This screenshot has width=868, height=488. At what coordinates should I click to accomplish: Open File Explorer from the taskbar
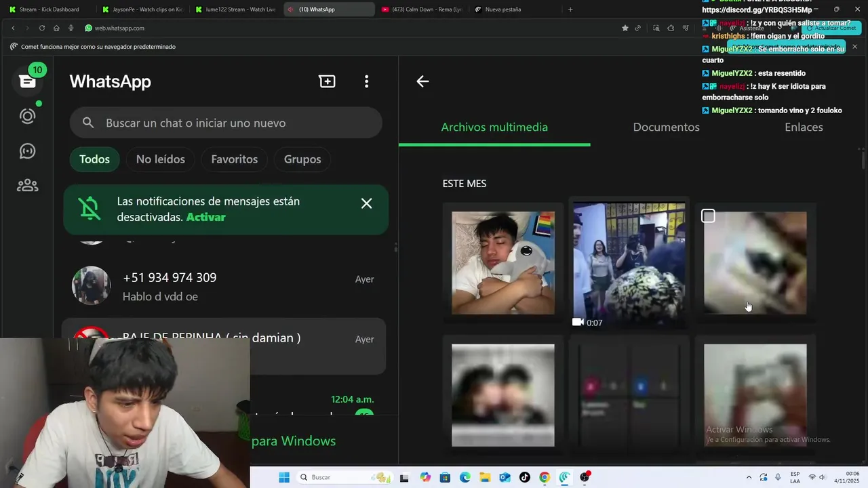(x=485, y=477)
